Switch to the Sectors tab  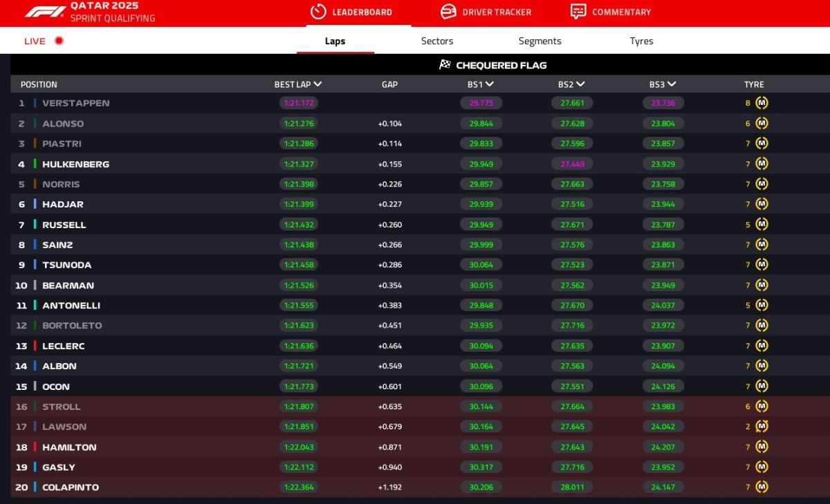(x=437, y=41)
